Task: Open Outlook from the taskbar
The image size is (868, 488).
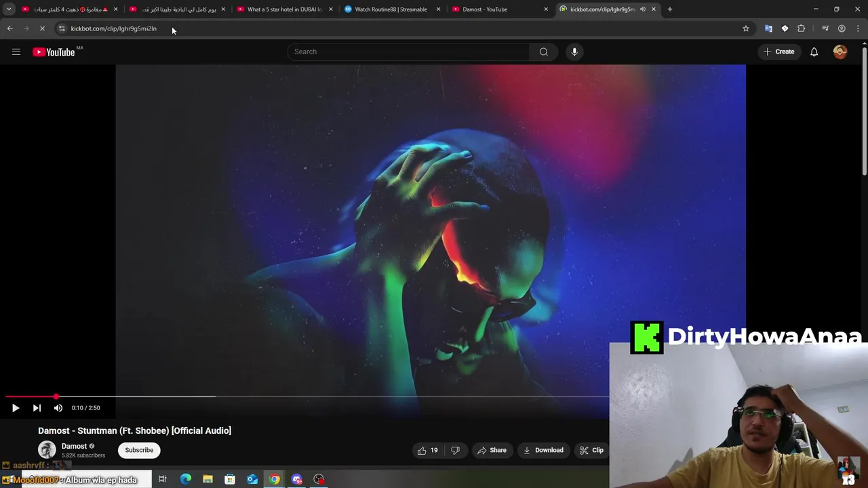Action: (x=252, y=480)
